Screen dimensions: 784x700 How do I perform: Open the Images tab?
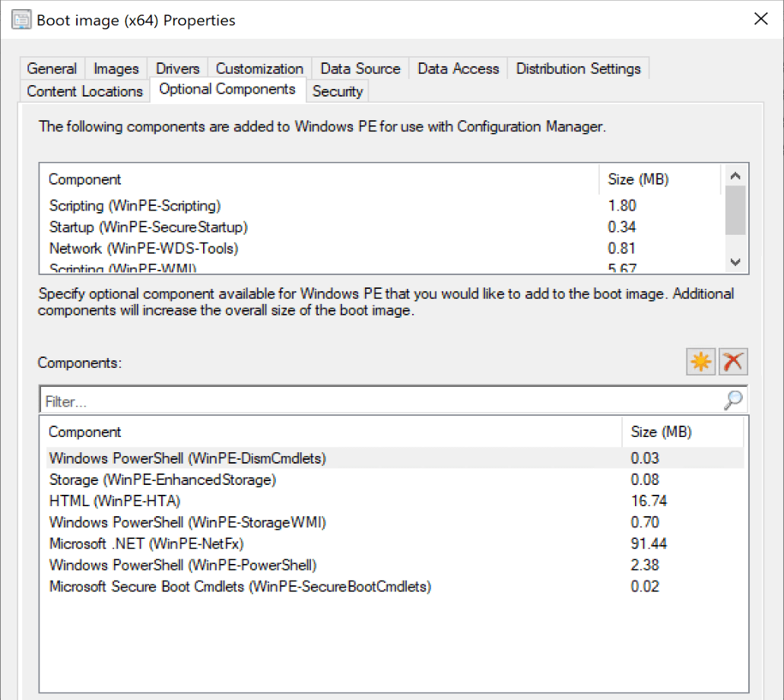116,68
